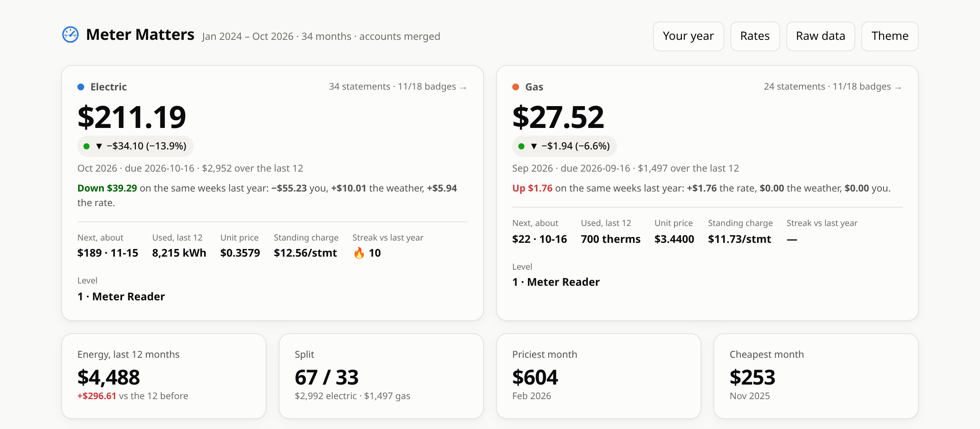Click Electric level '1 · Meter Reader'
This screenshot has width=980, height=429.
[x=121, y=296]
